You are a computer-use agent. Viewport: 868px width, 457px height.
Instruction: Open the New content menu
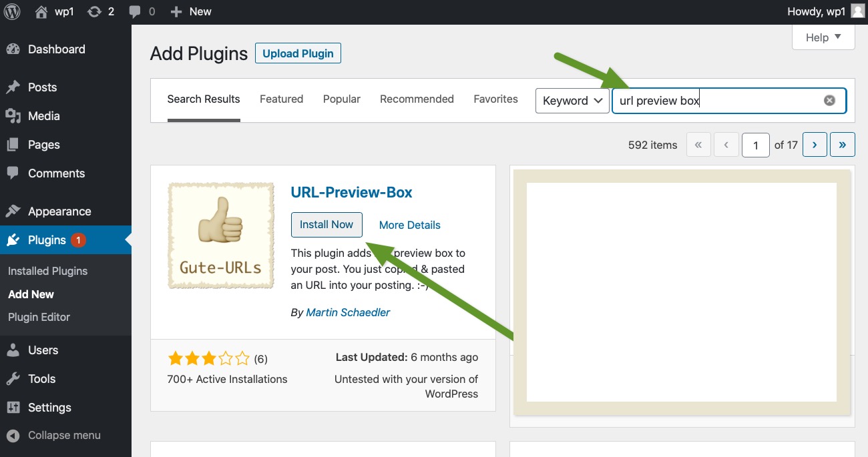[190, 11]
